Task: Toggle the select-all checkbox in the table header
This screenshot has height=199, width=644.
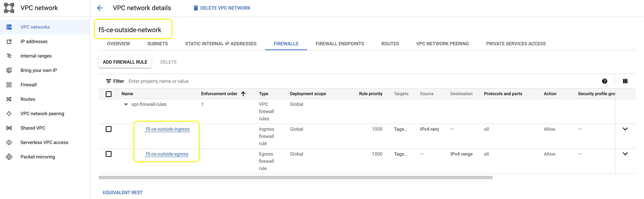Action: [108, 94]
